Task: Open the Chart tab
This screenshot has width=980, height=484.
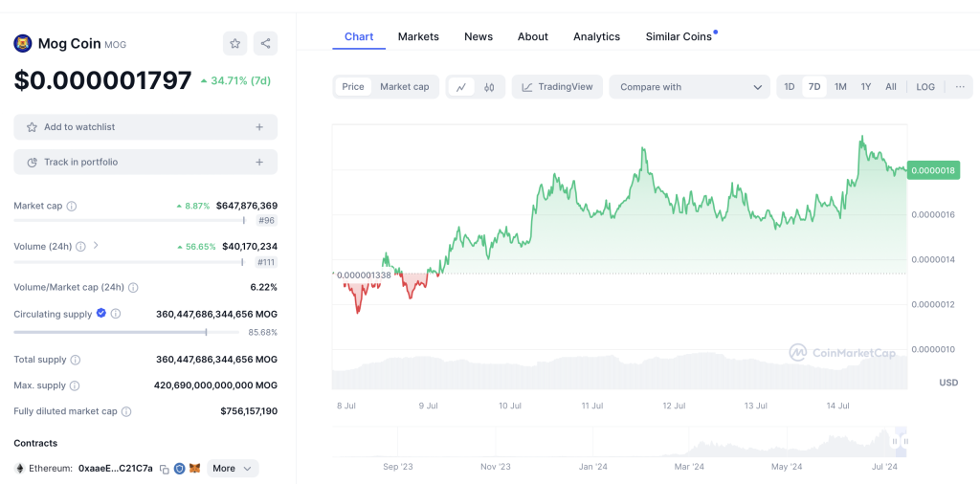Action: tap(359, 37)
